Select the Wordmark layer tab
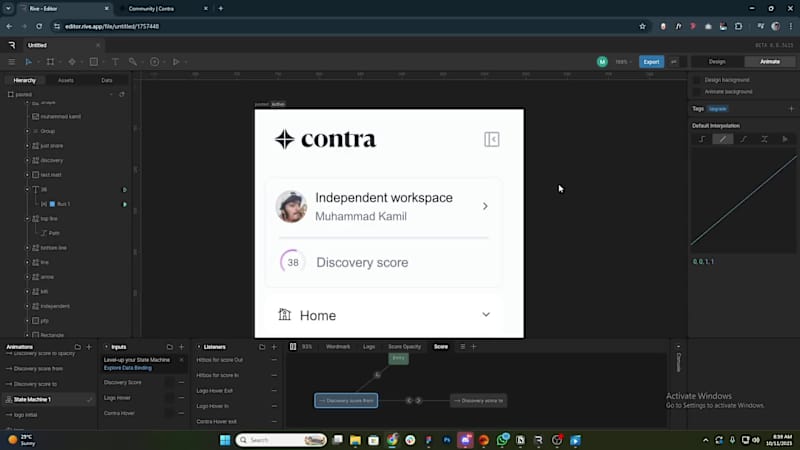This screenshot has height=450, width=800. point(338,346)
